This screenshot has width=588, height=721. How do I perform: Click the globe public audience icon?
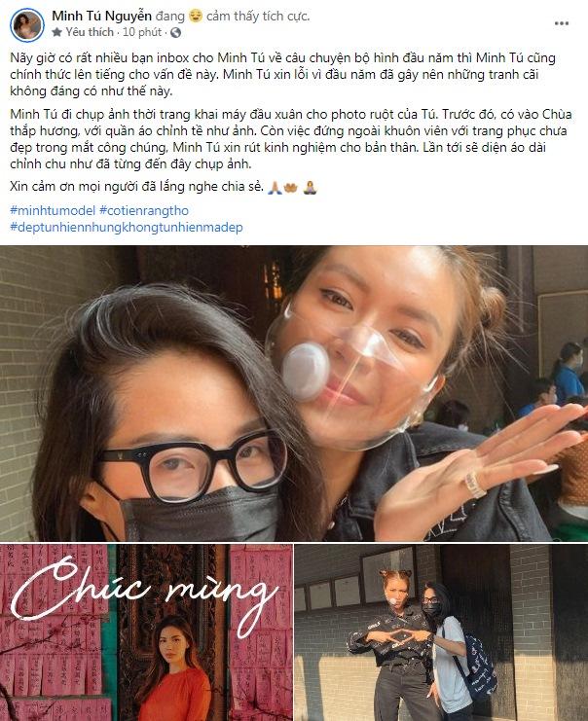(176, 33)
